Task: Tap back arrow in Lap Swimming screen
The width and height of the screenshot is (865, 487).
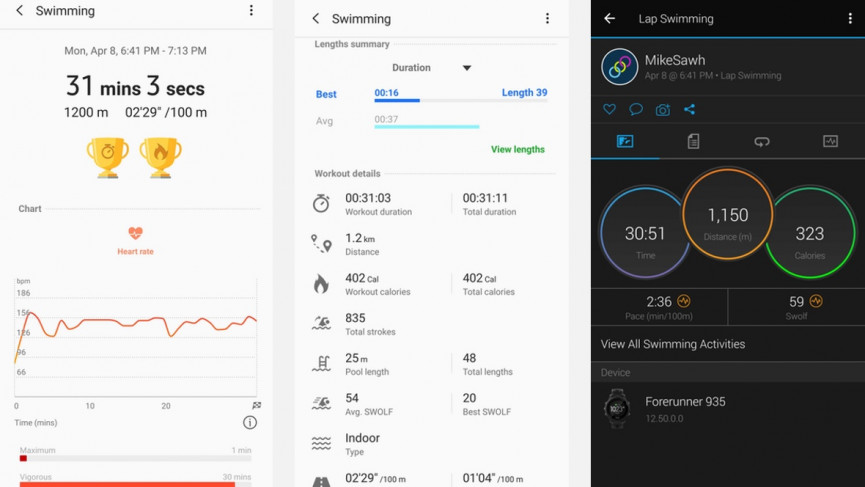Action: 610,18
